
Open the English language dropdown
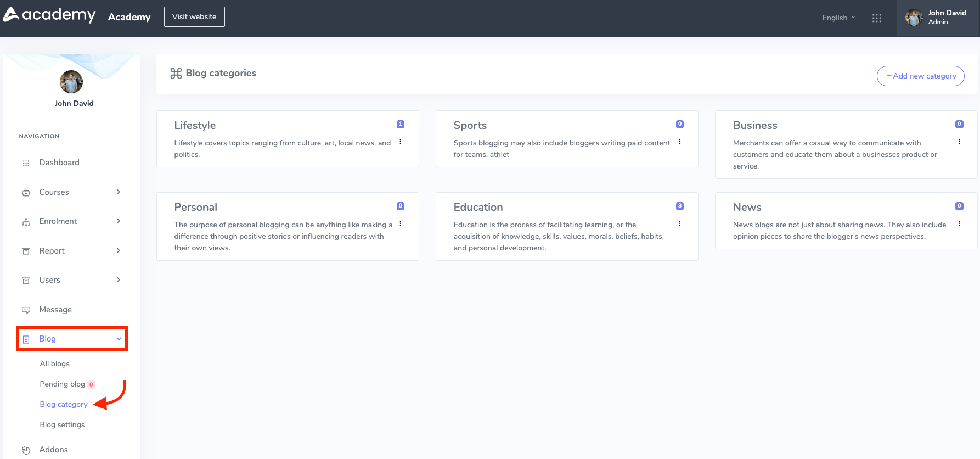838,18
